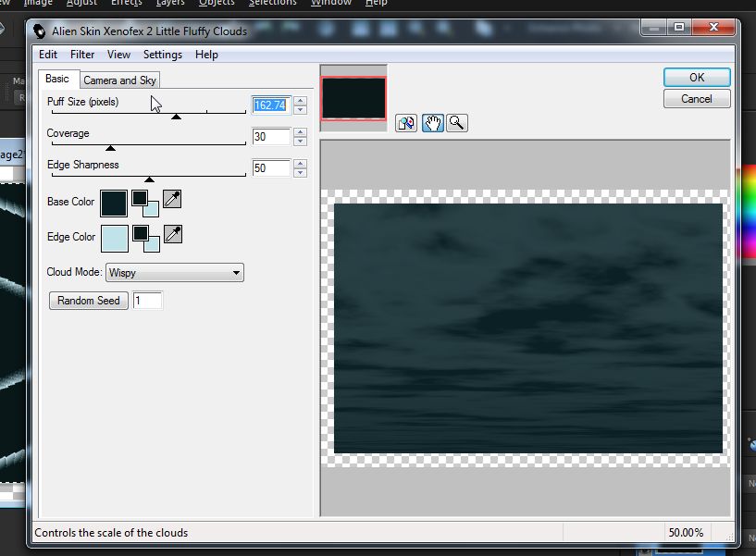Click the Edge Sharpness value field showing 50
This screenshot has width=756, height=556.
tap(271, 168)
